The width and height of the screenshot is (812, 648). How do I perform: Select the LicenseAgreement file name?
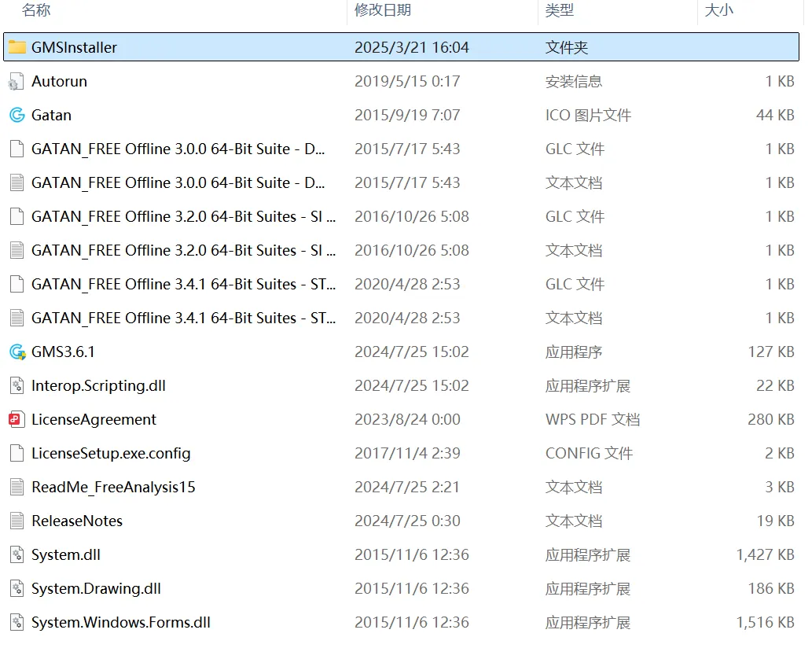pyautogui.click(x=94, y=420)
